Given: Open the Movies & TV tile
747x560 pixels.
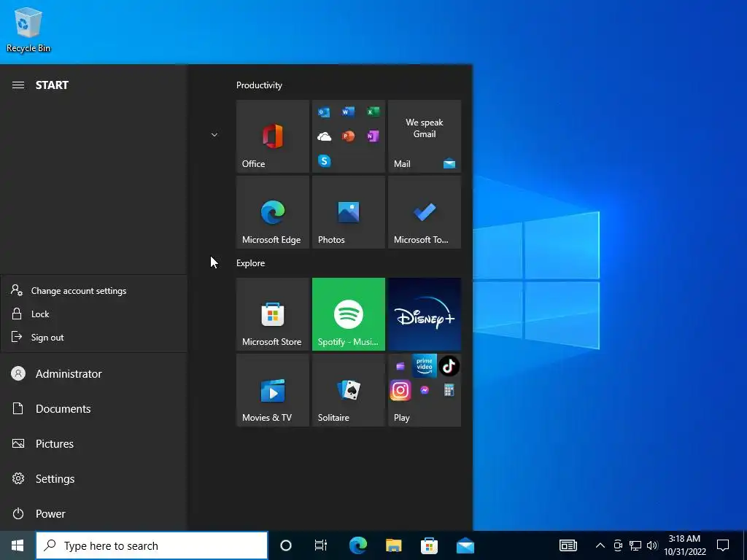Looking at the screenshot, I should point(273,390).
